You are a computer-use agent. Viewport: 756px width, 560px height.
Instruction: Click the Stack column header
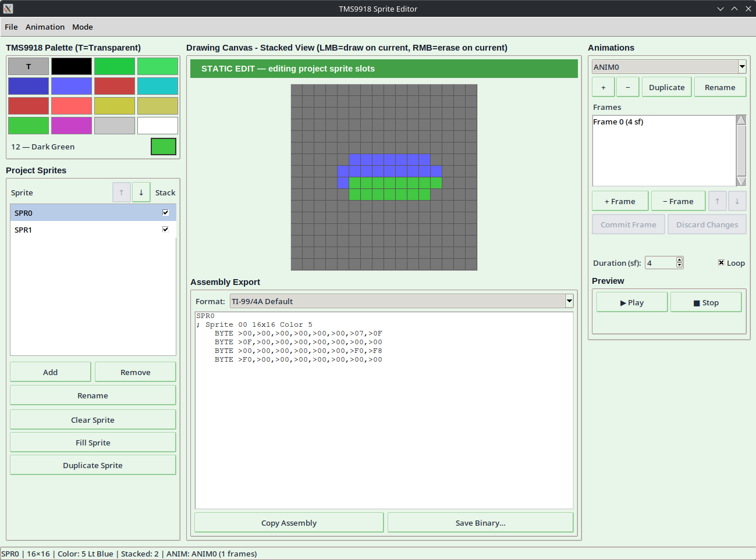[x=165, y=192]
